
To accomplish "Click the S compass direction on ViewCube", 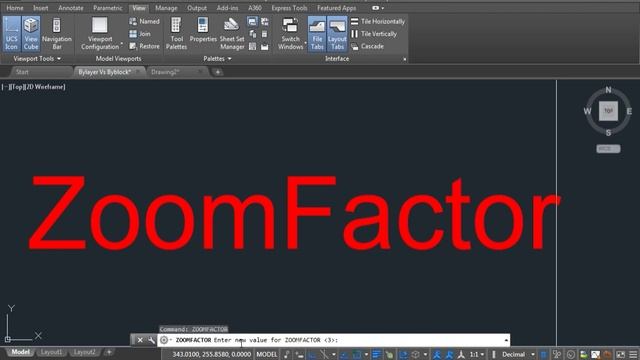I will 608,132.
